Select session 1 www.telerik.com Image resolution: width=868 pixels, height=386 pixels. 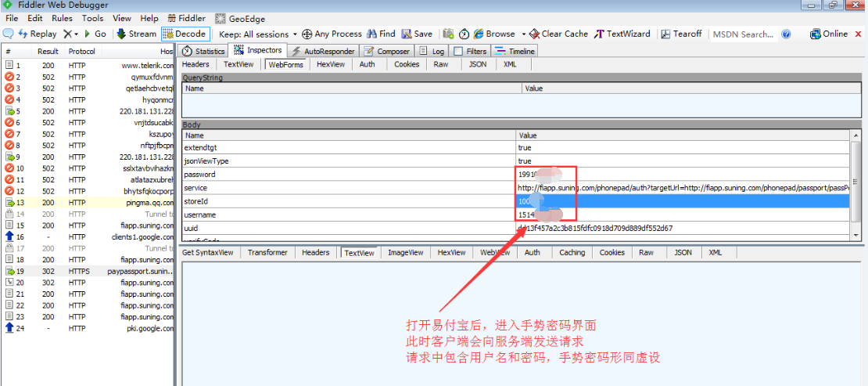88,65
